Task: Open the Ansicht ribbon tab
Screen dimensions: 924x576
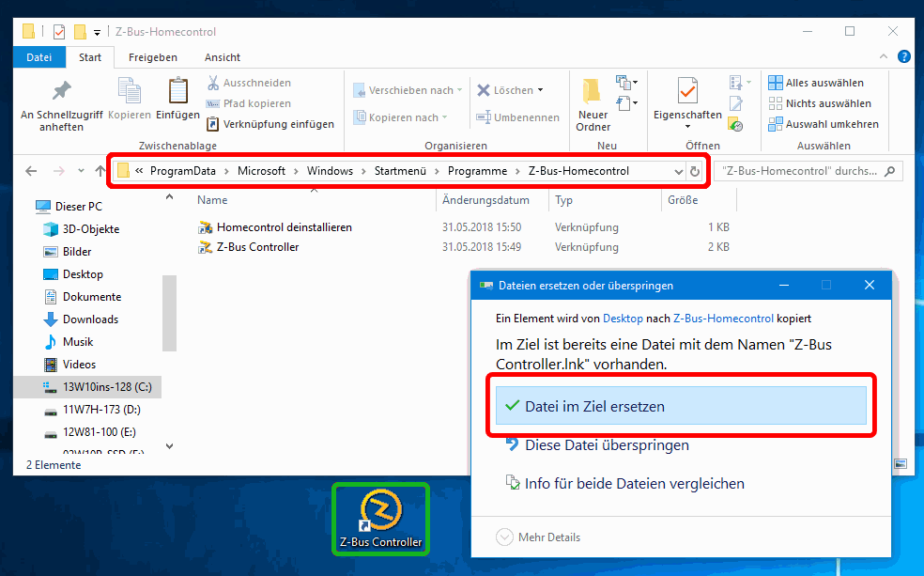Action: (x=223, y=57)
